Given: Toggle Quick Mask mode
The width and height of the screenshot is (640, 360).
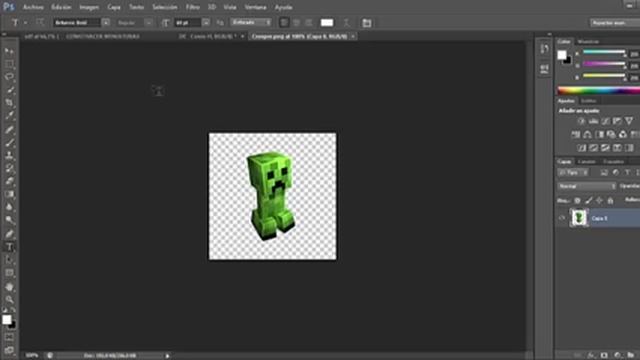Looking at the screenshot, I should (9, 337).
